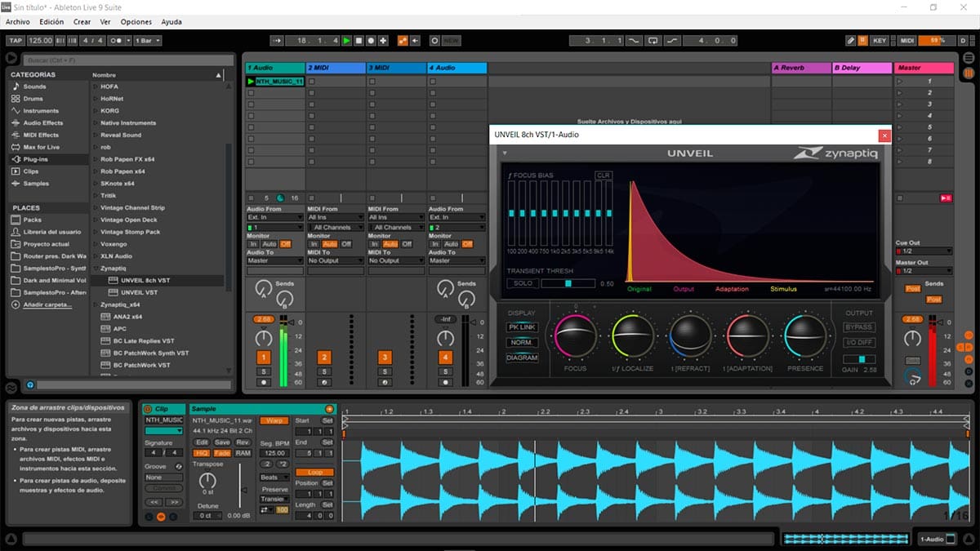980x551 pixels.
Task: Collapse the browser with the round arrow button
Action: tap(11, 58)
